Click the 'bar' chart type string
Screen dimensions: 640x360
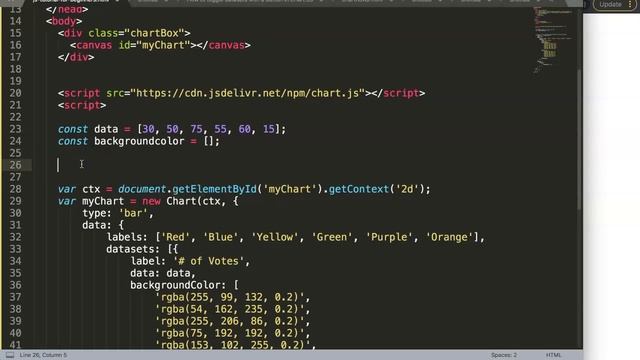133,213
